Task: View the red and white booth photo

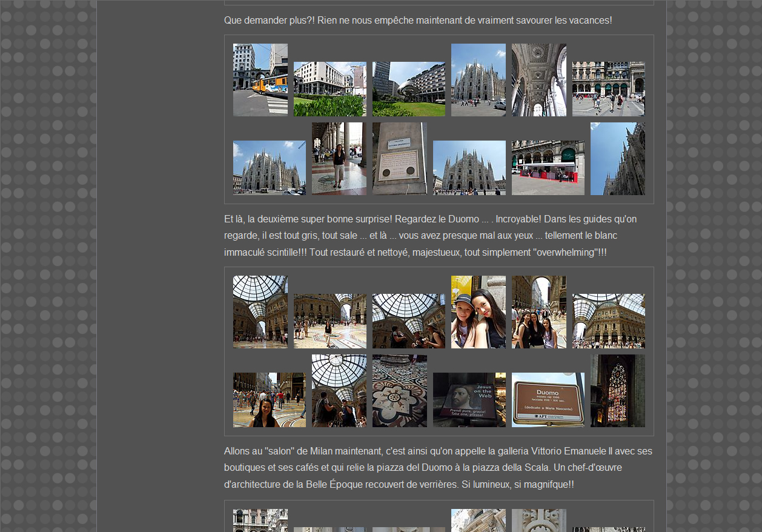Action: click(x=548, y=167)
